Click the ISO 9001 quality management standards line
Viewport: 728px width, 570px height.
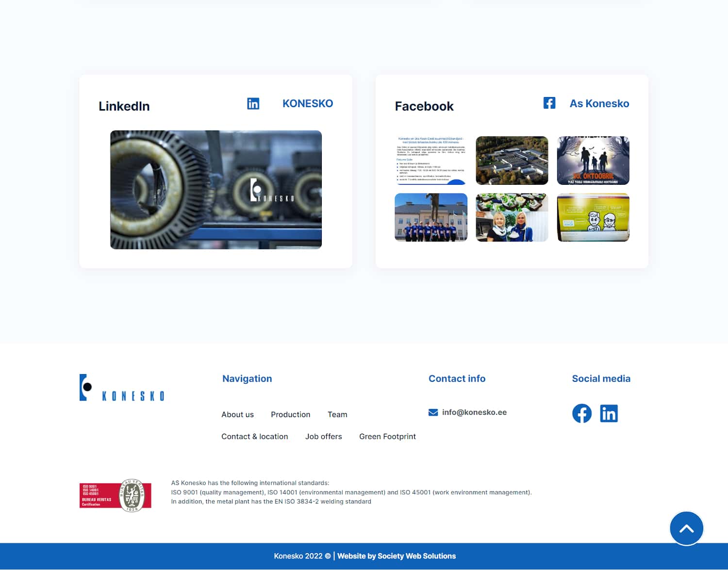(x=351, y=492)
